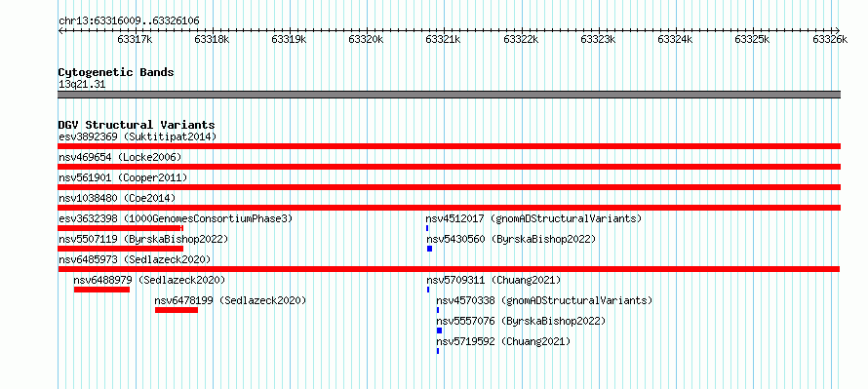The image size is (868, 389).
Task: Click the 63326k ruler tick label
Action: pyautogui.click(x=830, y=39)
